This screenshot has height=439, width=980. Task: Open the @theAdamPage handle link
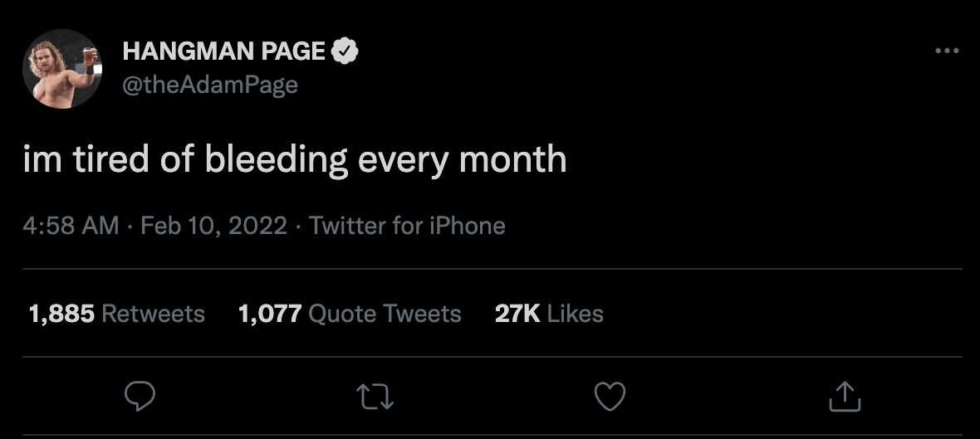[209, 84]
